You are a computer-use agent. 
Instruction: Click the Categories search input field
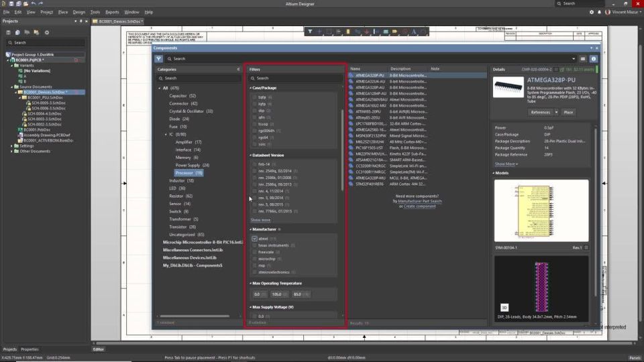[199, 78]
